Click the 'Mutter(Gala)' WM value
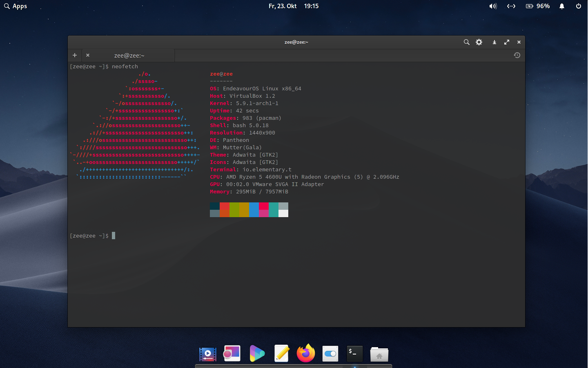 click(243, 148)
